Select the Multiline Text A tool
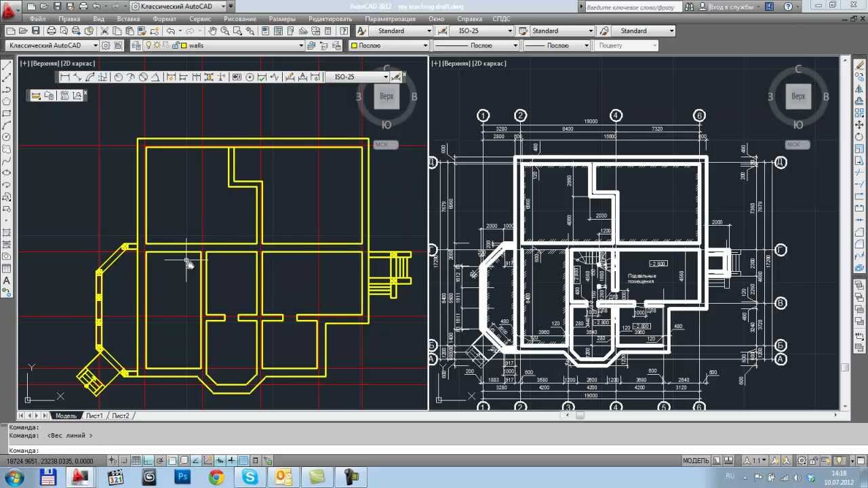Screen dimensions: 868x488 point(7,281)
